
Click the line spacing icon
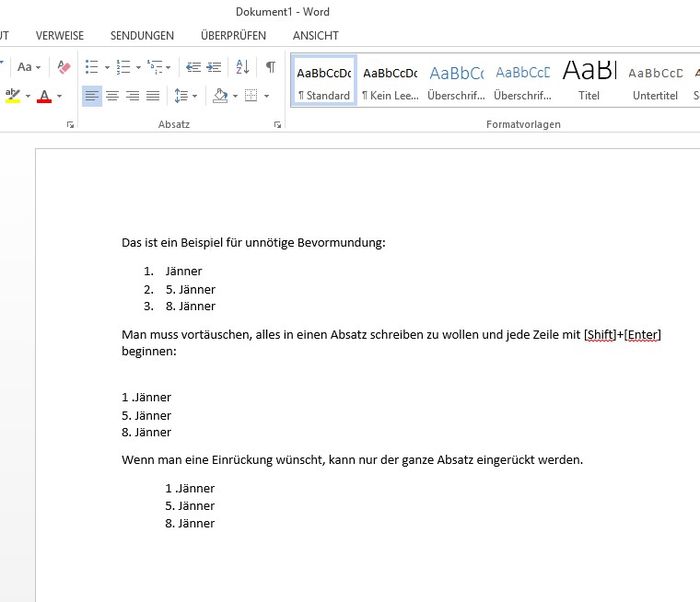[181, 96]
